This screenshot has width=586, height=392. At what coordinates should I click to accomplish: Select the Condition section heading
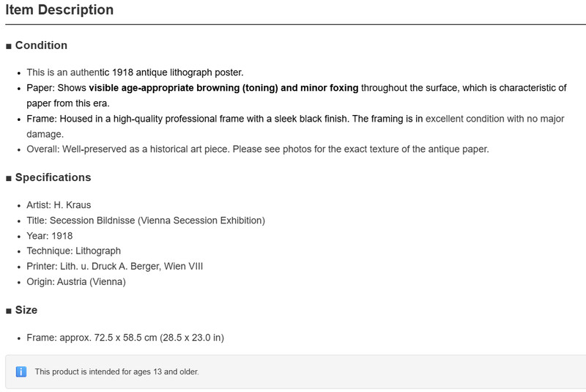(41, 45)
